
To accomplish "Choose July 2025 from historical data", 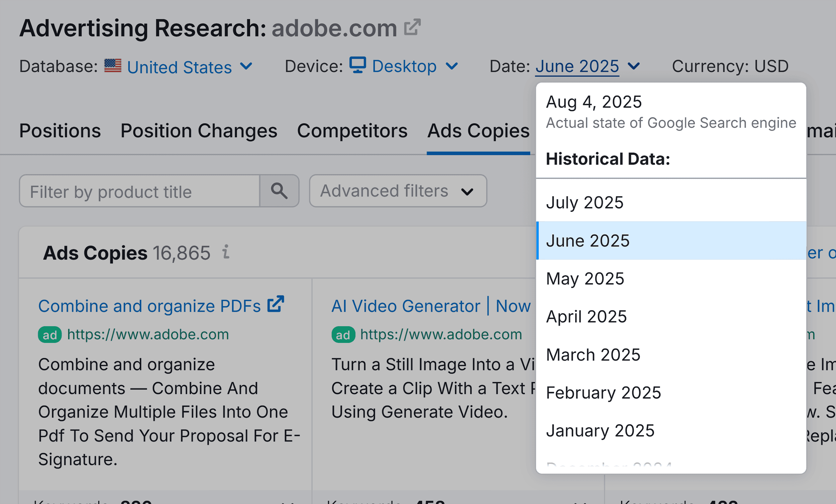I will click(x=671, y=203).
